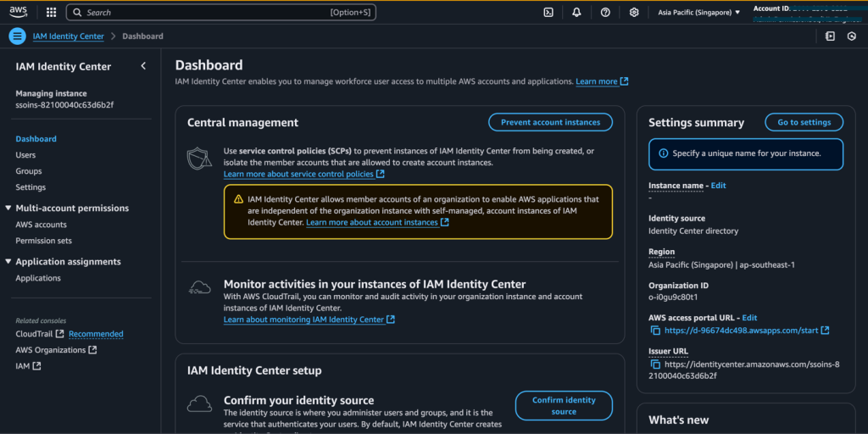
Task: Click the Recommended link beside CloudTrail
Action: point(96,334)
